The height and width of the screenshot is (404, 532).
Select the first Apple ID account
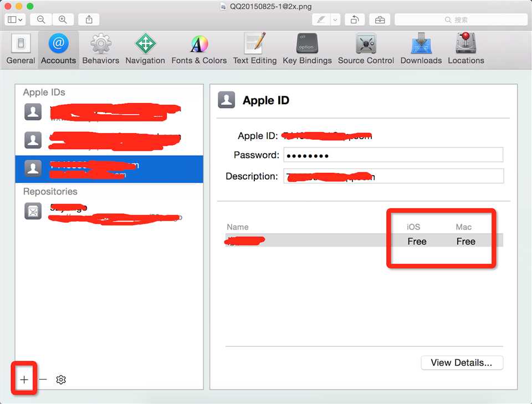coord(109,112)
